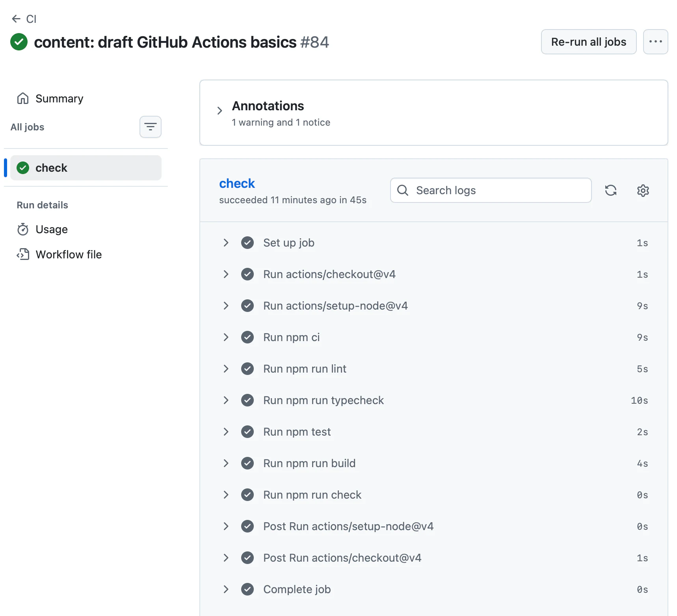This screenshot has width=677, height=616.
Task: Click the Workflow file code icon
Action: [23, 254]
